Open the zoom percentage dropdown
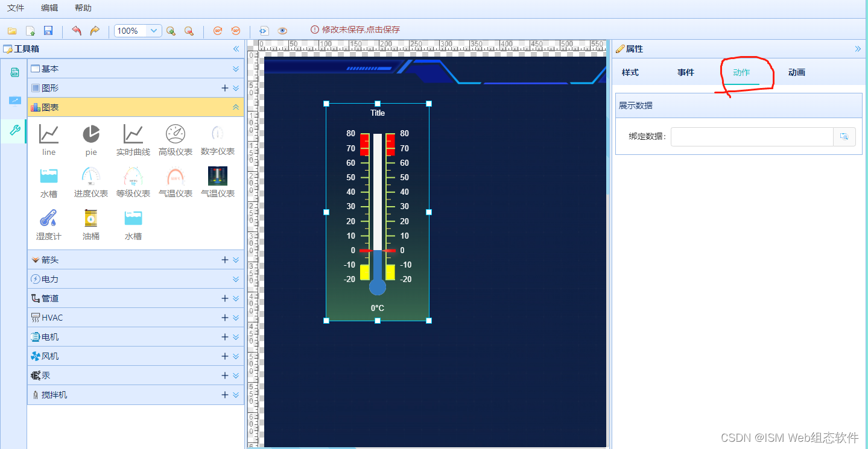 [154, 31]
